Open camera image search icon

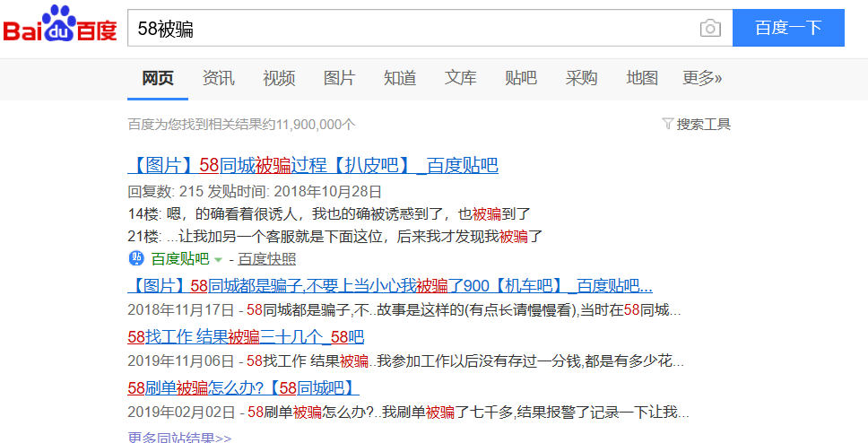point(710,29)
